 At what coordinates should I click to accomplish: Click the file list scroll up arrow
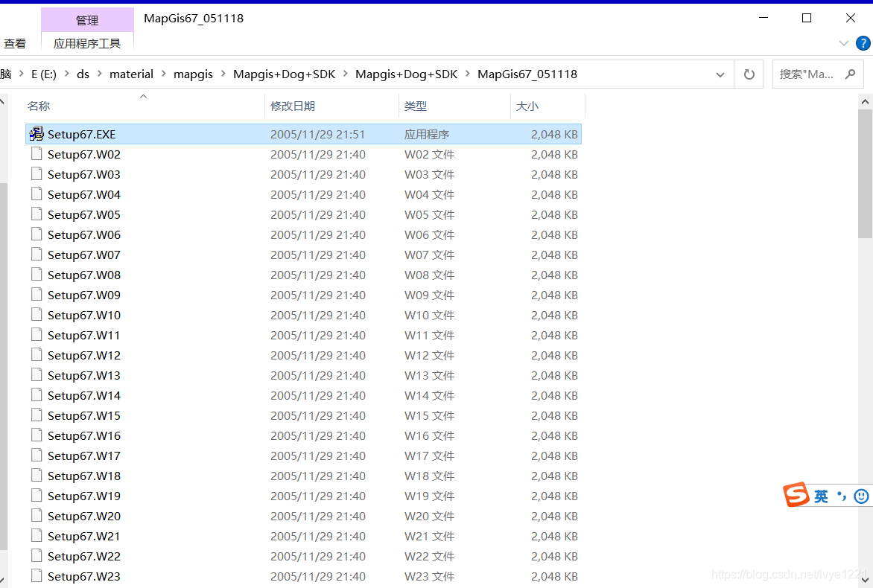865,102
